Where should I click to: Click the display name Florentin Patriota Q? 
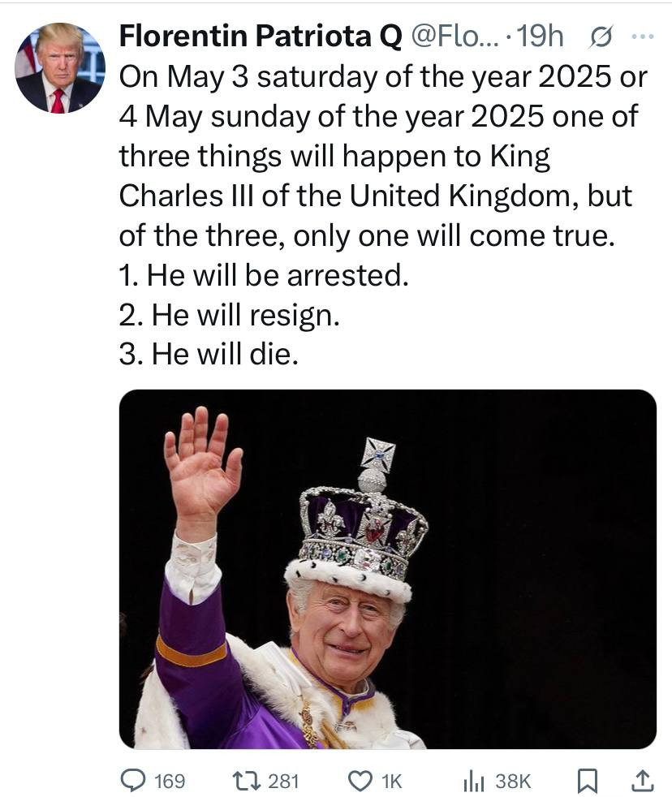pyautogui.click(x=259, y=37)
